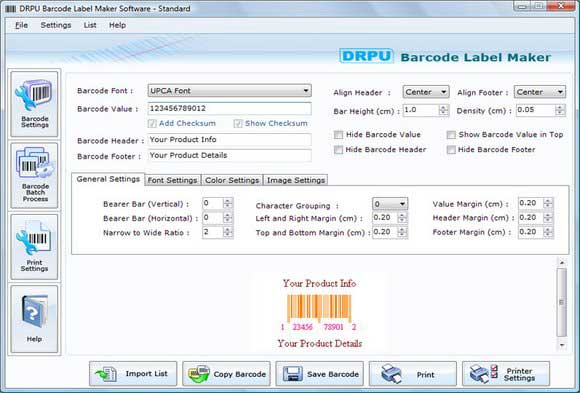Viewport: 580px width, 393px height.
Task: Click the Footer Margin spinner arrows
Action: [x=548, y=232]
